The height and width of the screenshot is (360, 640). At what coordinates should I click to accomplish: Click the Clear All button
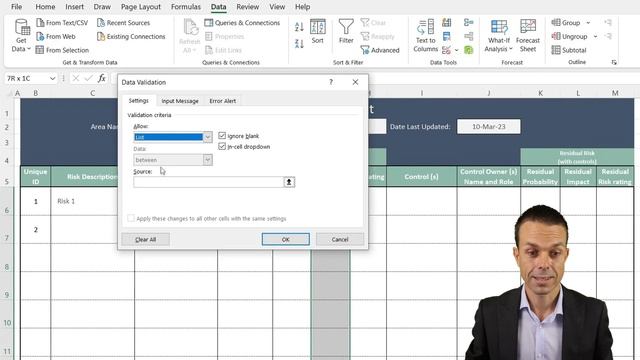[x=146, y=239]
